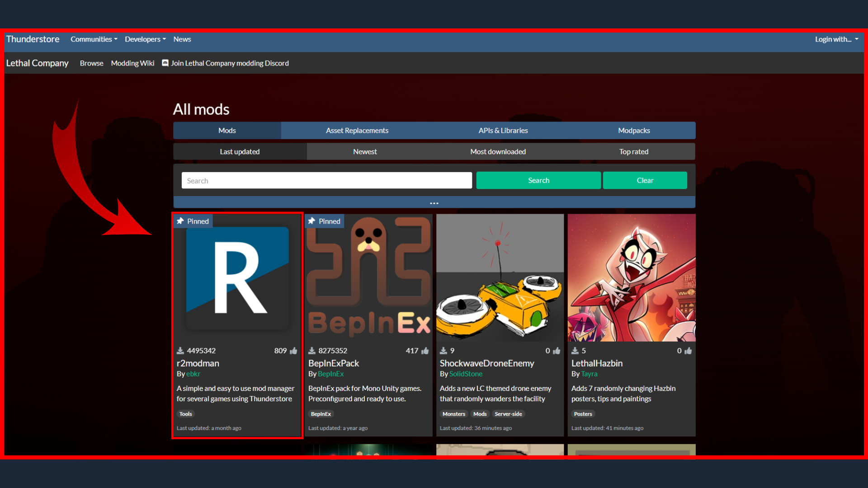This screenshot has width=868, height=488.
Task: Click into the mod Search text field
Action: pos(326,181)
